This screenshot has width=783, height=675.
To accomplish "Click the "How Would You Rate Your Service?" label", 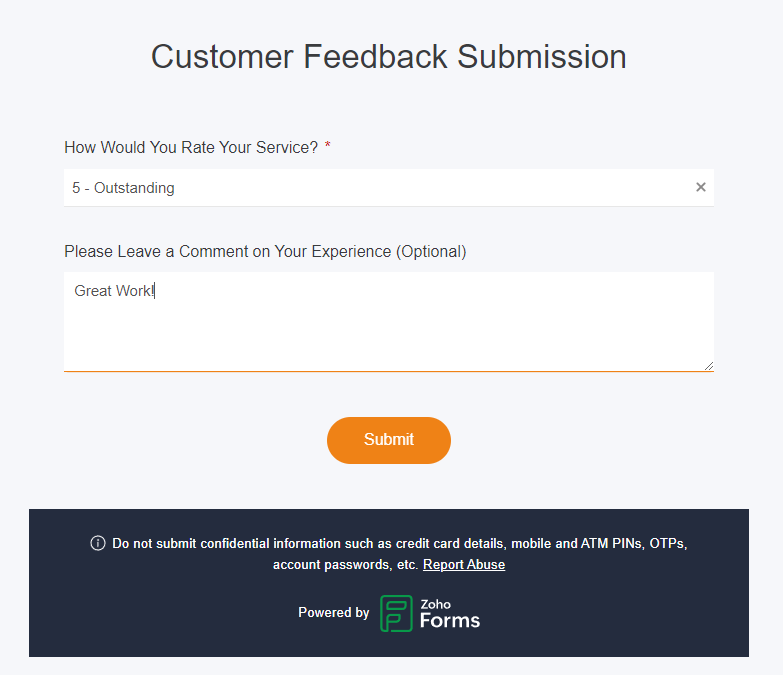I will point(191,147).
